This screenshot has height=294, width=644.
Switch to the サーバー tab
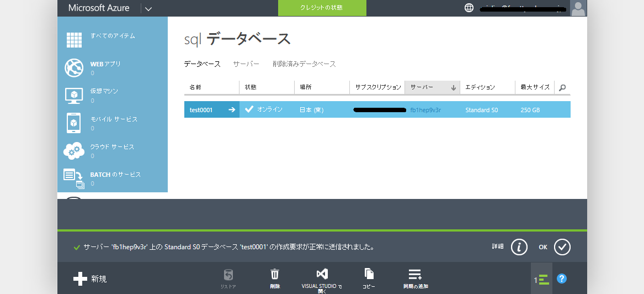(x=246, y=64)
